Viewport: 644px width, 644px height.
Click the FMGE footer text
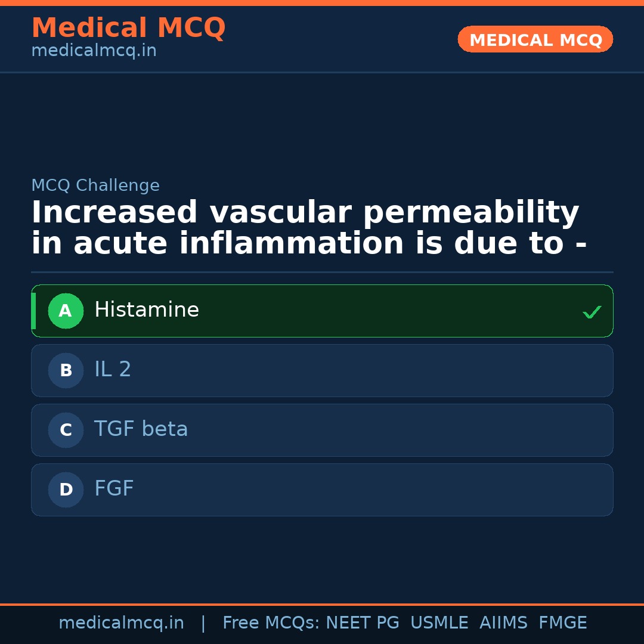(562, 623)
